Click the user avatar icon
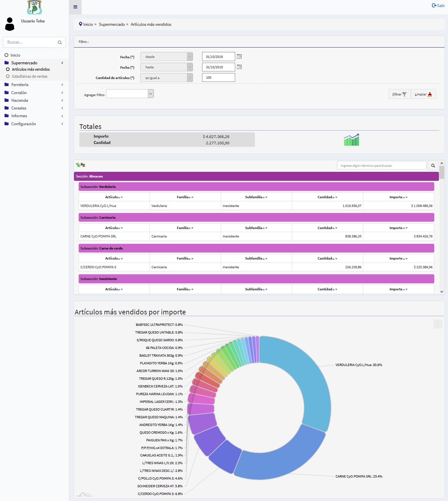448x501 pixels. [x=10, y=24]
